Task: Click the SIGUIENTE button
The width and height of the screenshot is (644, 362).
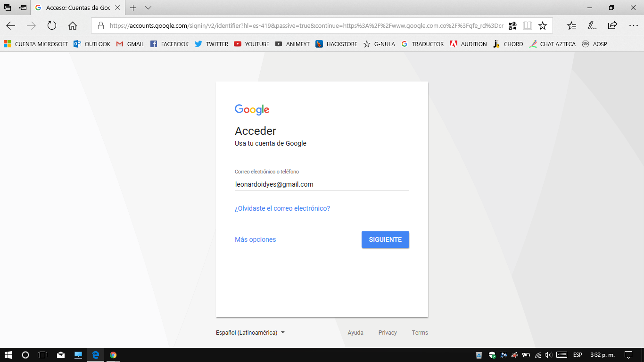Action: click(x=385, y=239)
